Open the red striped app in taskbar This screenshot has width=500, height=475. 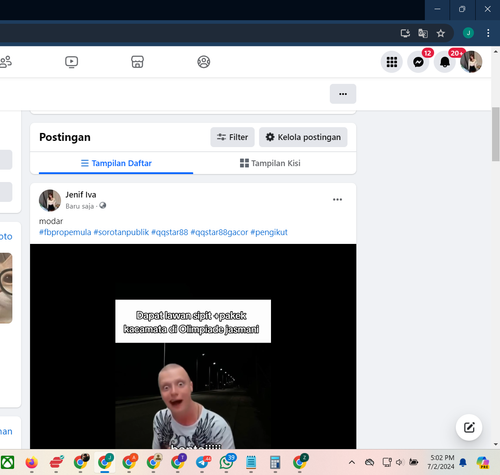pos(56,463)
